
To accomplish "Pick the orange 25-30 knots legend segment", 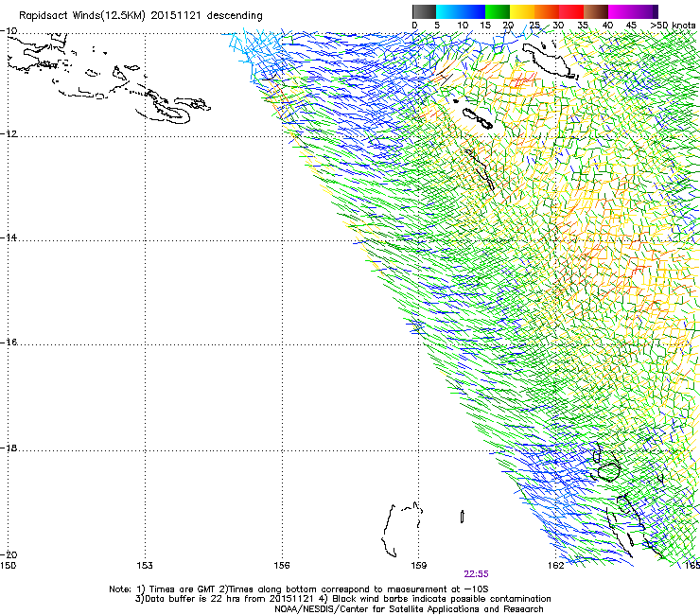I will tap(547, 11).
